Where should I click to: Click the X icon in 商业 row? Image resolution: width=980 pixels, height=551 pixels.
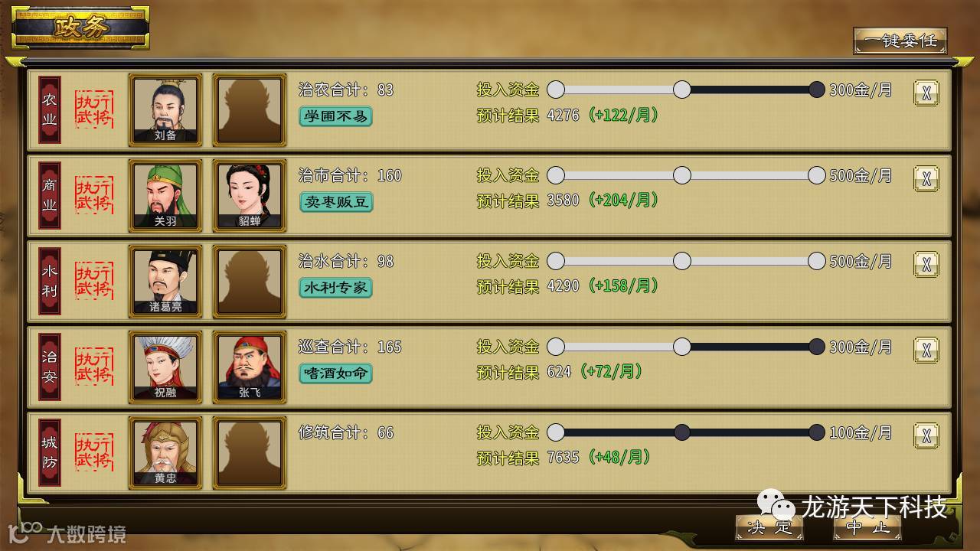coord(926,178)
